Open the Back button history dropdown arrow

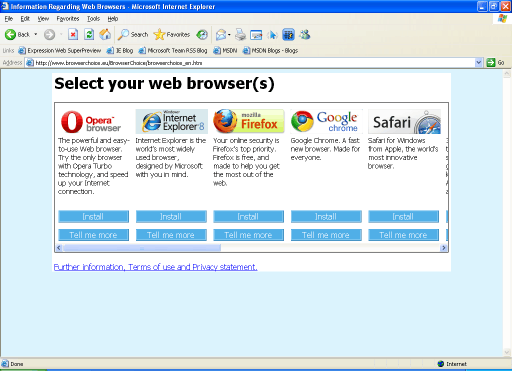(36, 34)
